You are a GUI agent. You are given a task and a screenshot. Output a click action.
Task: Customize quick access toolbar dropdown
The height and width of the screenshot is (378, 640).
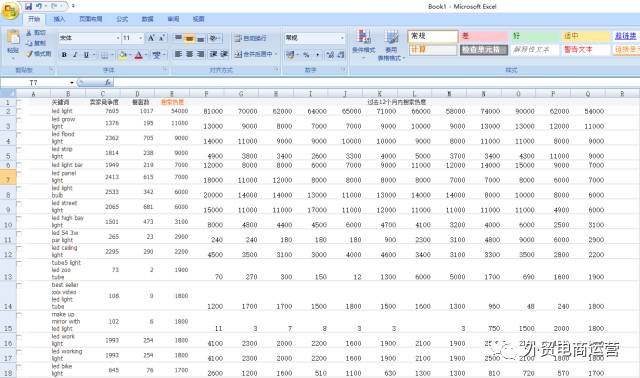click(x=73, y=7)
